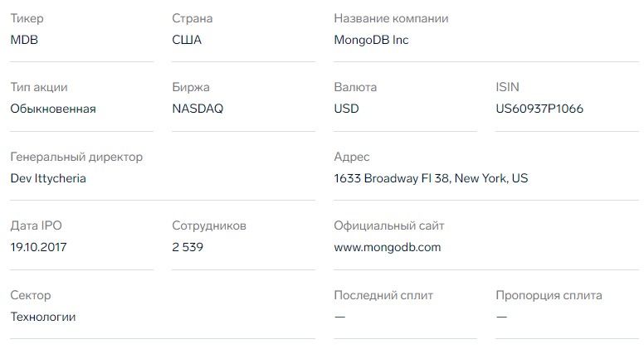Click the Генеральный директор label
Viewport: 644px width, 349px height.
pyautogui.click(x=76, y=157)
